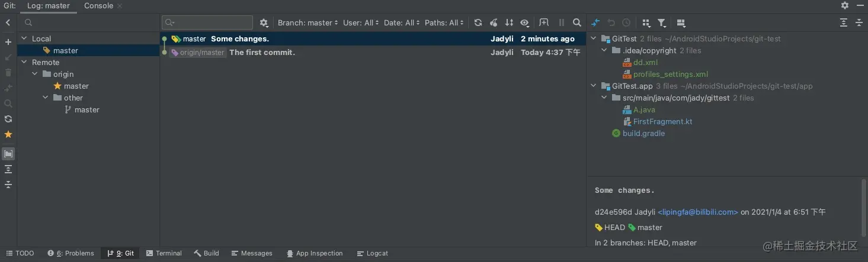Collapse the GitTest.app module node
This screenshot has height=262, width=868.
[x=594, y=86]
